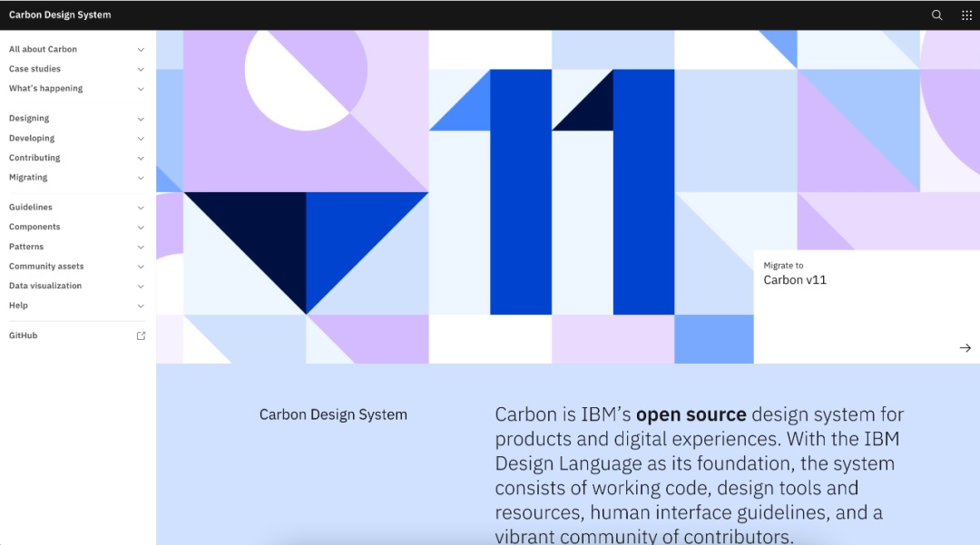The width and height of the screenshot is (980, 545).
Task: Expand the What's happening chevron
Action: pos(141,89)
